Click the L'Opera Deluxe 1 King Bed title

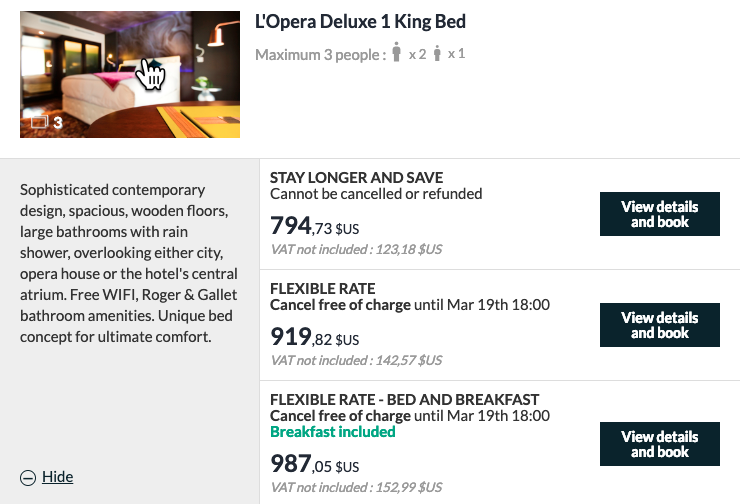point(360,22)
